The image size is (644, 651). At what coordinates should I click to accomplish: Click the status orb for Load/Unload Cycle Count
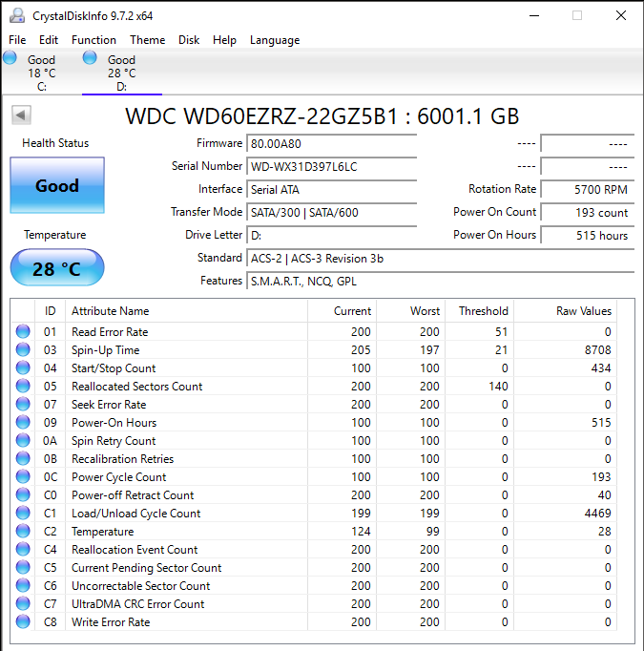(23, 513)
